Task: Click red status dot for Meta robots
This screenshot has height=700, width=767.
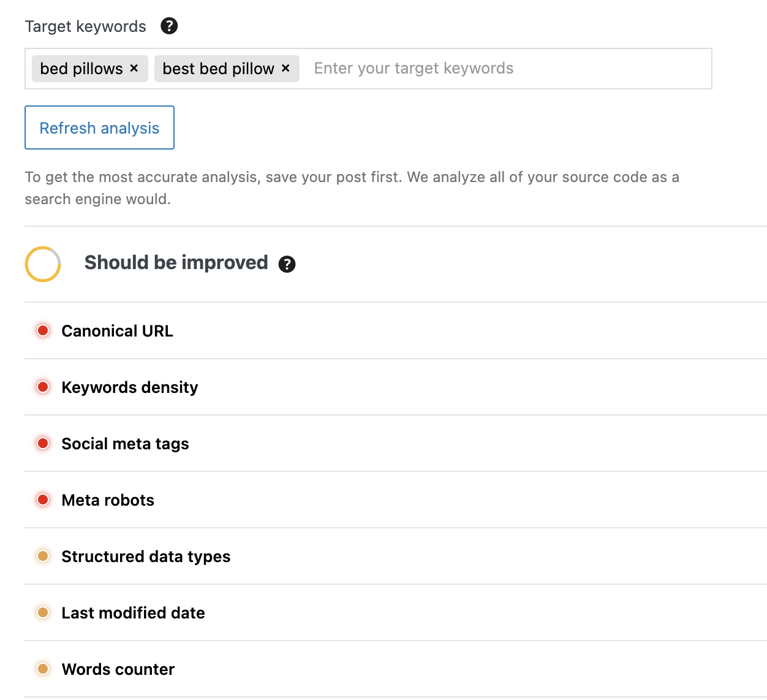Action: click(x=43, y=500)
